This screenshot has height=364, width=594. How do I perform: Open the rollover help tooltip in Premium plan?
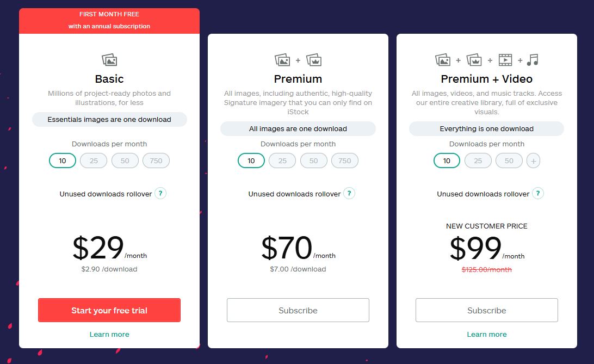pos(349,193)
